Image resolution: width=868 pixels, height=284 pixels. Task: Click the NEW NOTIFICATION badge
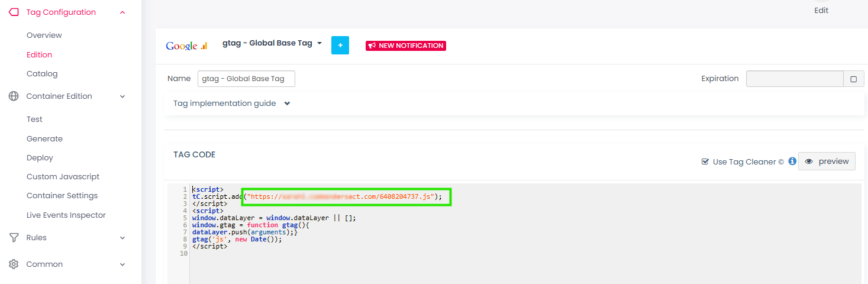pyautogui.click(x=406, y=46)
